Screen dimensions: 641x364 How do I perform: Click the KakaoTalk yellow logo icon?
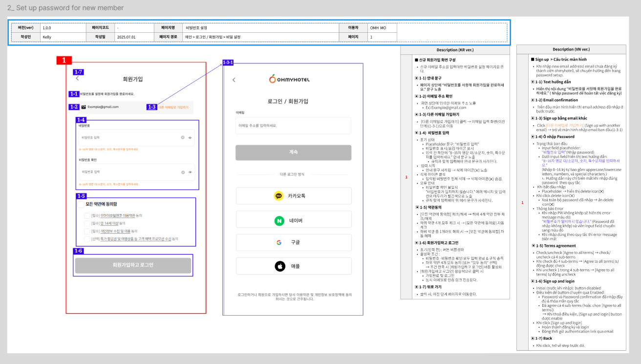coord(279,195)
